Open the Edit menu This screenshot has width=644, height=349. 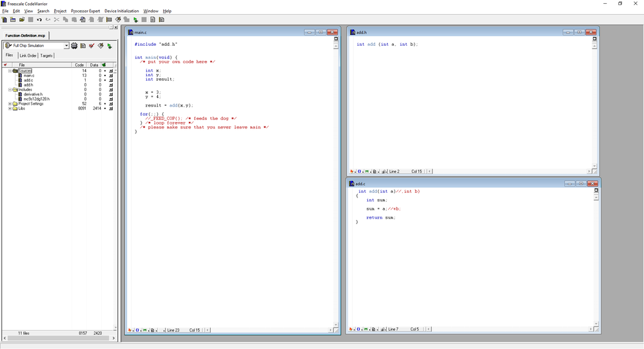tap(16, 11)
